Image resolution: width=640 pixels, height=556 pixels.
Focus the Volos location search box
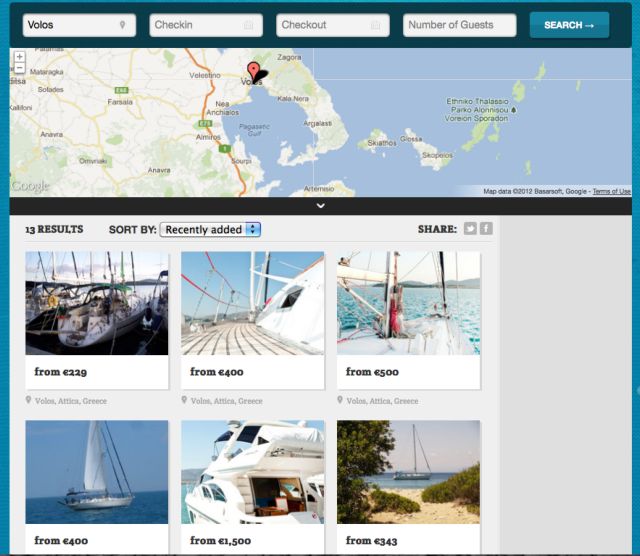(x=68, y=25)
